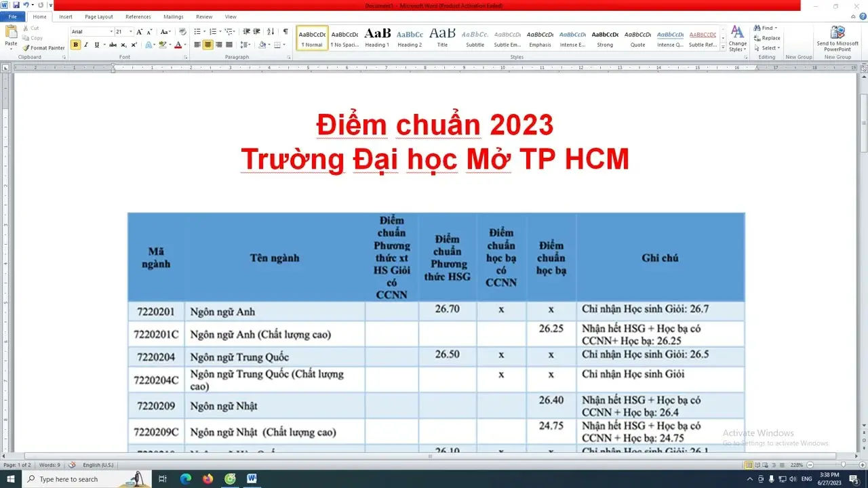Expand the Select menu in Editing group
Screen dimensions: 868x488
click(x=766, y=47)
